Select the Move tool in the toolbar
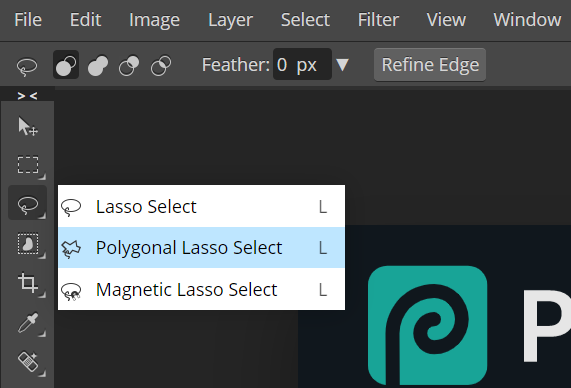This screenshot has width=571, height=388. 28,126
